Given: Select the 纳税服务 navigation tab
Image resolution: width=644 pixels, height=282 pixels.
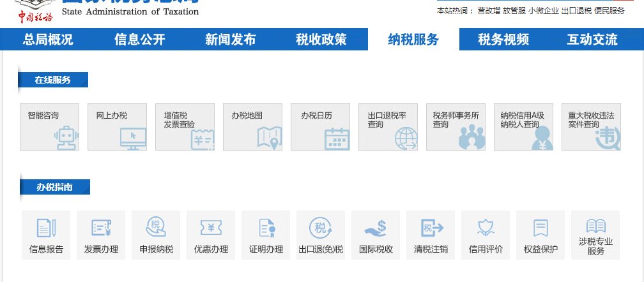Looking at the screenshot, I should pos(413,40).
